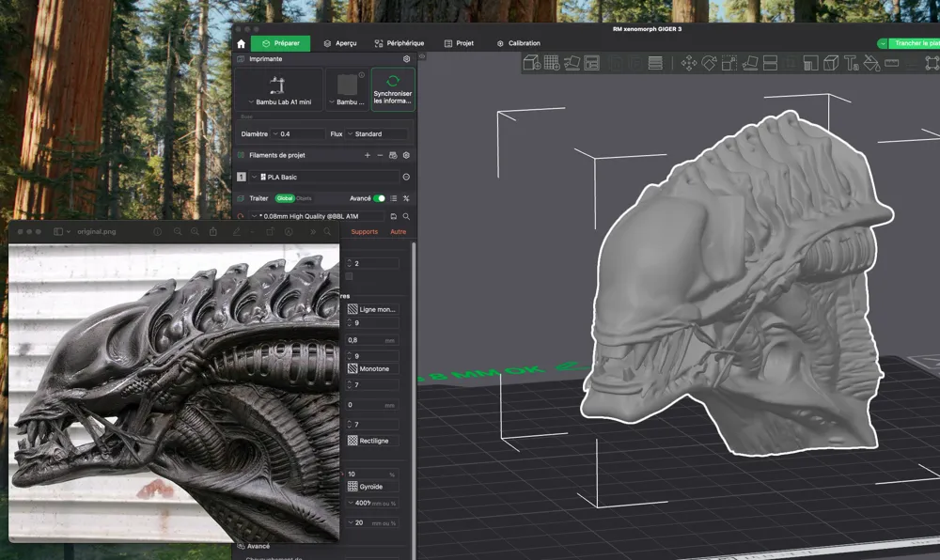This screenshot has height=560, width=940.
Task: Tick the checkbox below the value 2 field
Action: click(x=349, y=276)
